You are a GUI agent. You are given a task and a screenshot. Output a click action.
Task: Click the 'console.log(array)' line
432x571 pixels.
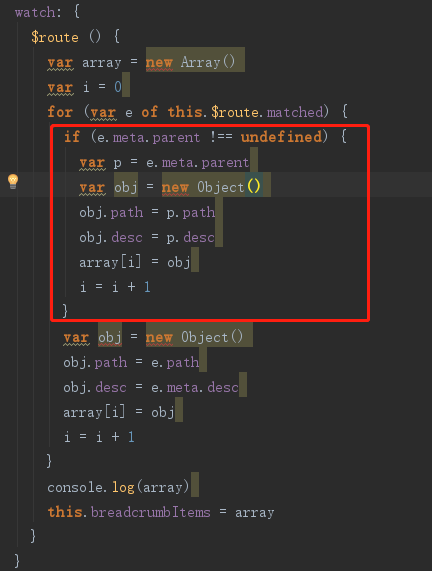pos(118,487)
